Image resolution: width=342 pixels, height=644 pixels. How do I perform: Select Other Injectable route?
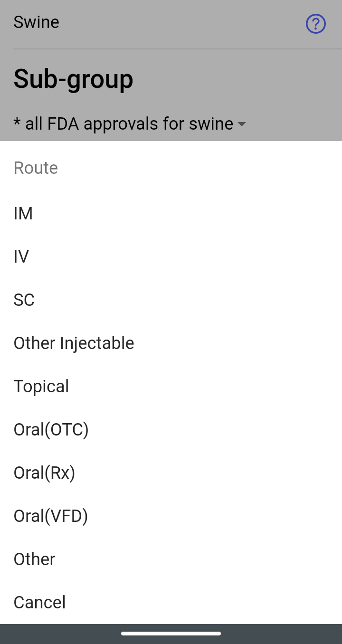click(171, 343)
